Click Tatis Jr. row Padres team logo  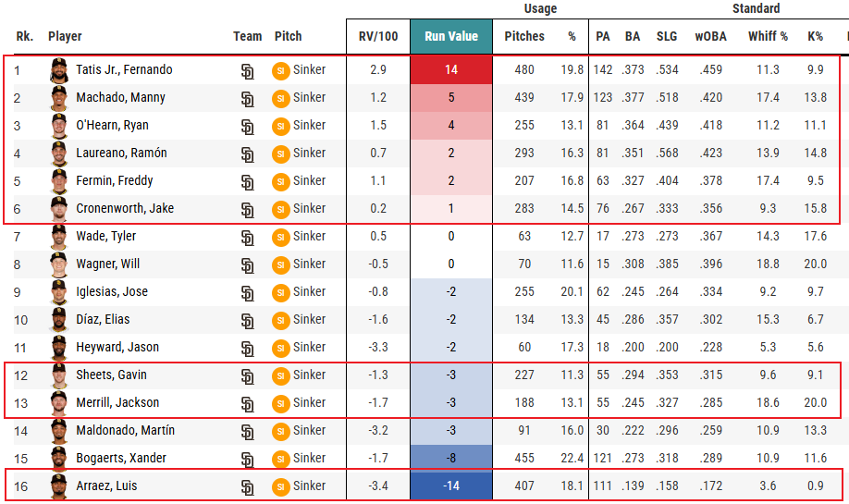pyautogui.click(x=247, y=71)
